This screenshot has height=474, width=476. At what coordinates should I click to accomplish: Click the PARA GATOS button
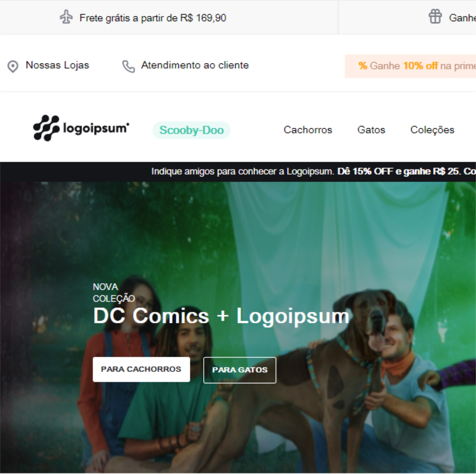click(240, 370)
